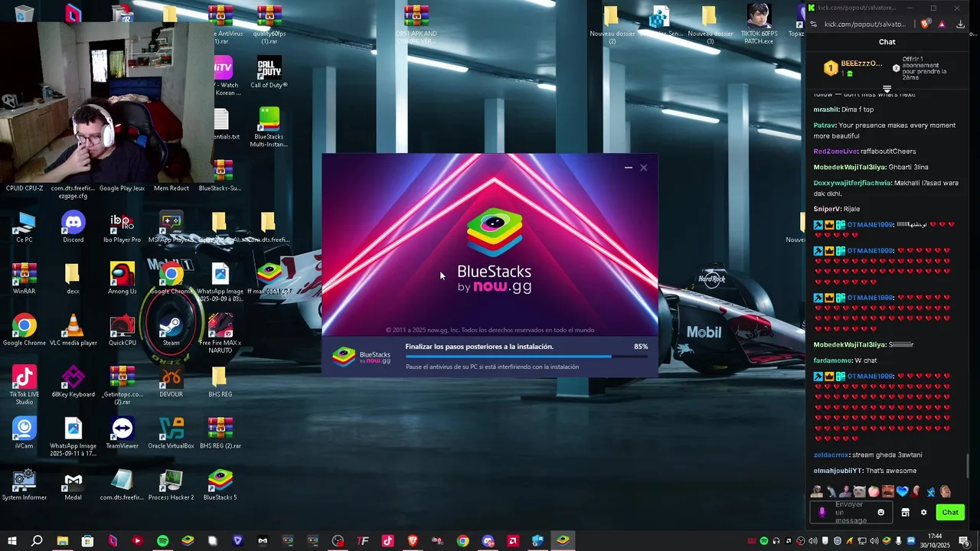Open Google Chrome from the taskbar
Image resolution: width=980 pixels, height=551 pixels.
coord(462,541)
